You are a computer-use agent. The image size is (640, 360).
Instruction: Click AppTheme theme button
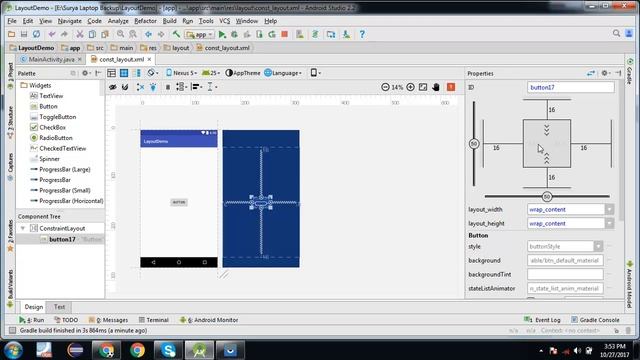coord(243,73)
